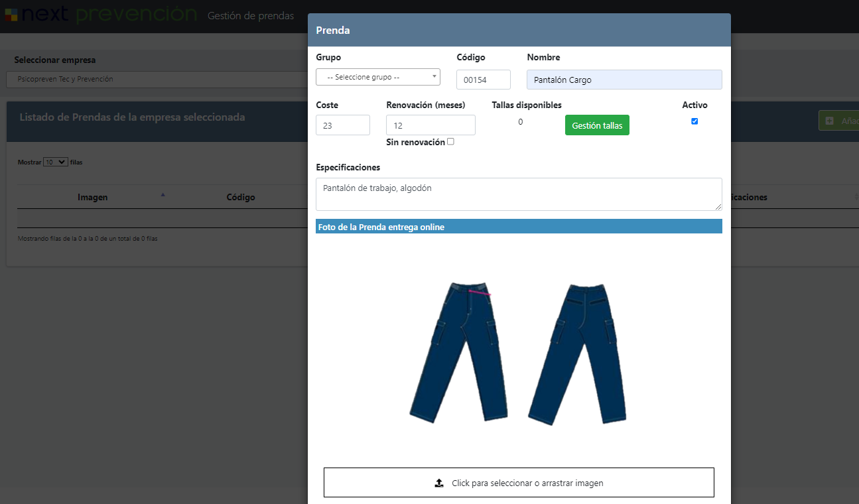Click the Renovación (meses) field
Image resolution: width=859 pixels, height=504 pixels.
[x=430, y=125]
